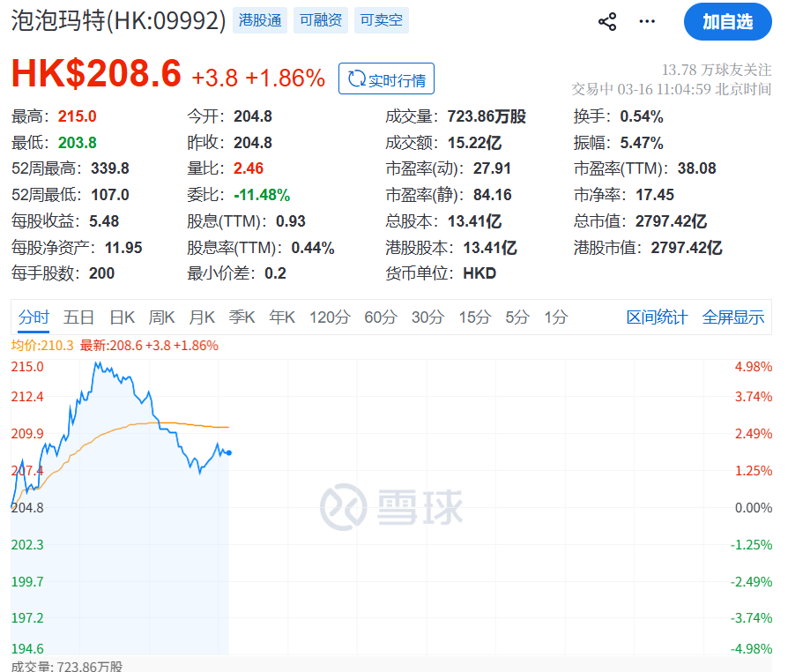This screenshot has width=788, height=672.
Task: Select the 港股通 tag
Action: pyautogui.click(x=261, y=20)
